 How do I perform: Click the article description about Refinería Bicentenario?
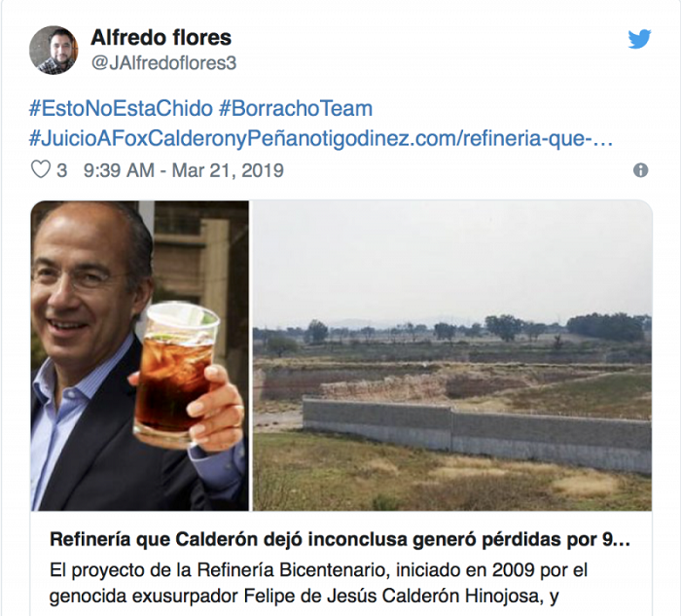[319, 583]
